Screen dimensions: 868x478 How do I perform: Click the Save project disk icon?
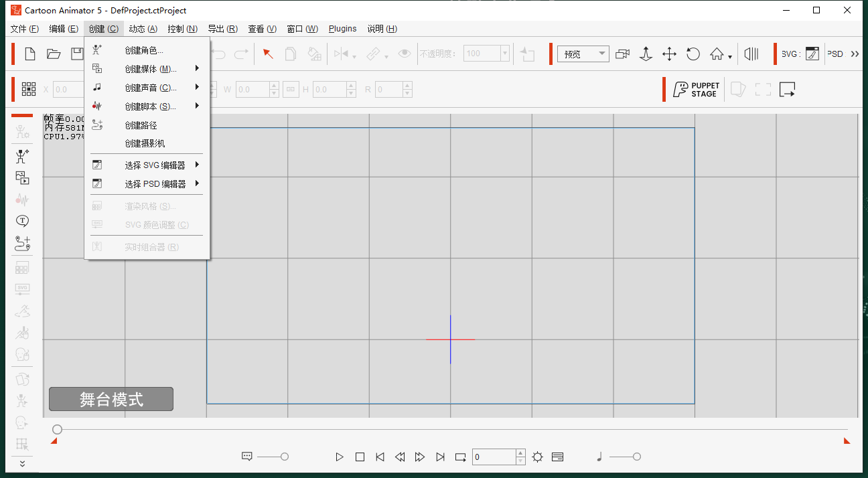point(77,54)
